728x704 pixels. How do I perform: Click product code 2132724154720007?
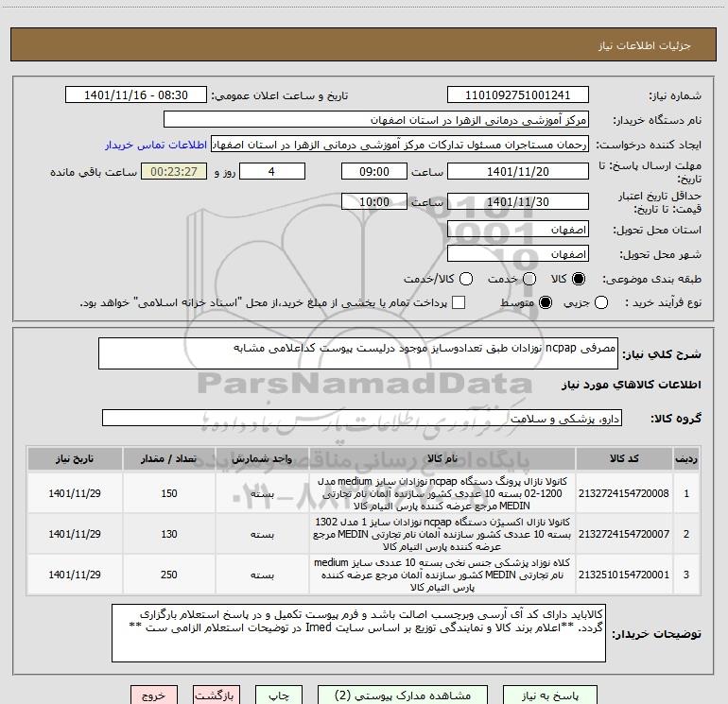(624, 534)
